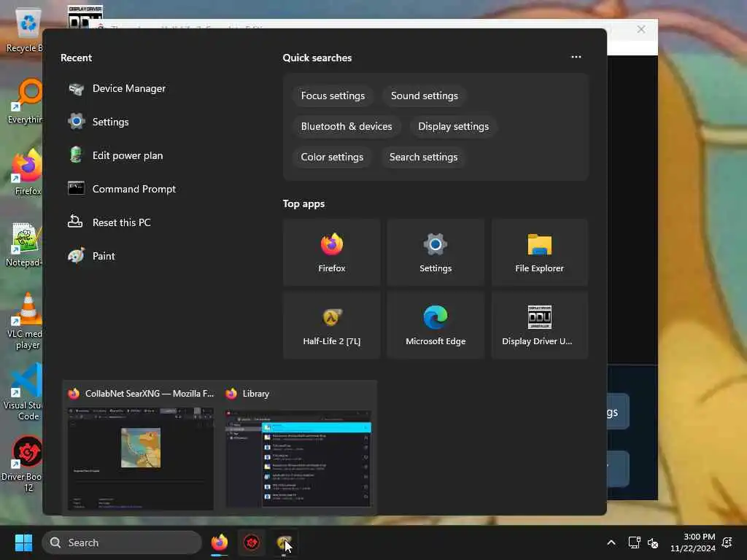Select Notepad++ desktop shortcut
Screen dimensions: 747x560
[25, 244]
